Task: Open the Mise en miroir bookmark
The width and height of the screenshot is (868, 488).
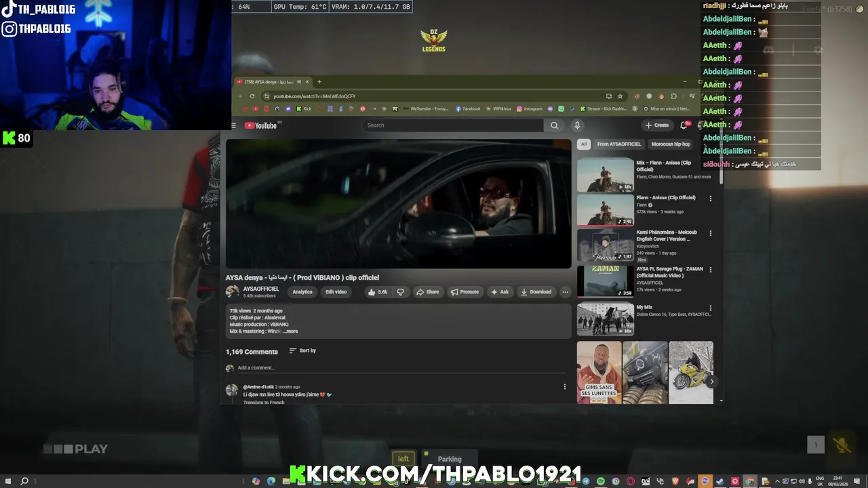Action: [x=667, y=108]
